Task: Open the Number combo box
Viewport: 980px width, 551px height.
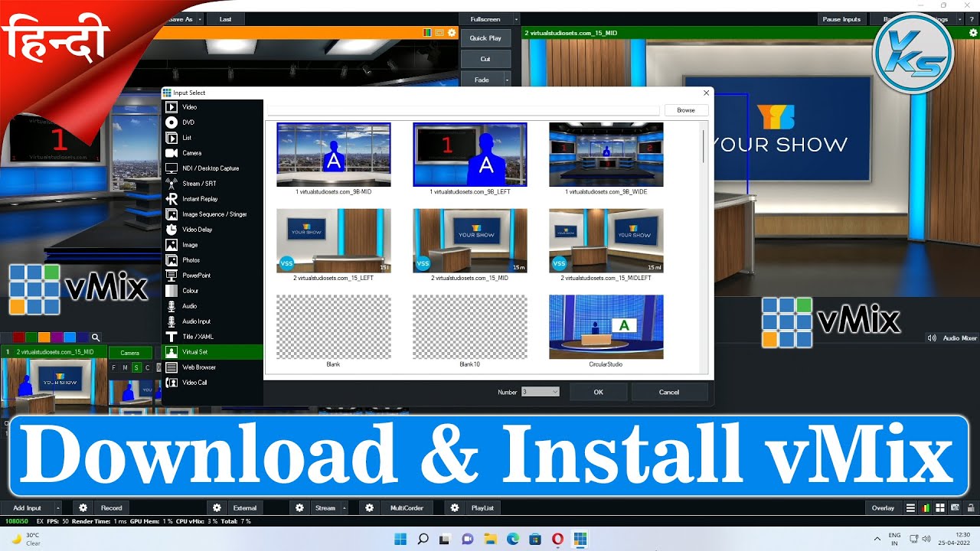Action: tap(541, 392)
